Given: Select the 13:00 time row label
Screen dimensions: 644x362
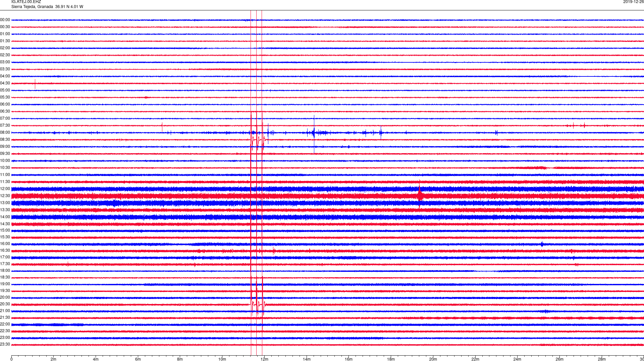Looking at the screenshot, I should pyautogui.click(x=5, y=203).
